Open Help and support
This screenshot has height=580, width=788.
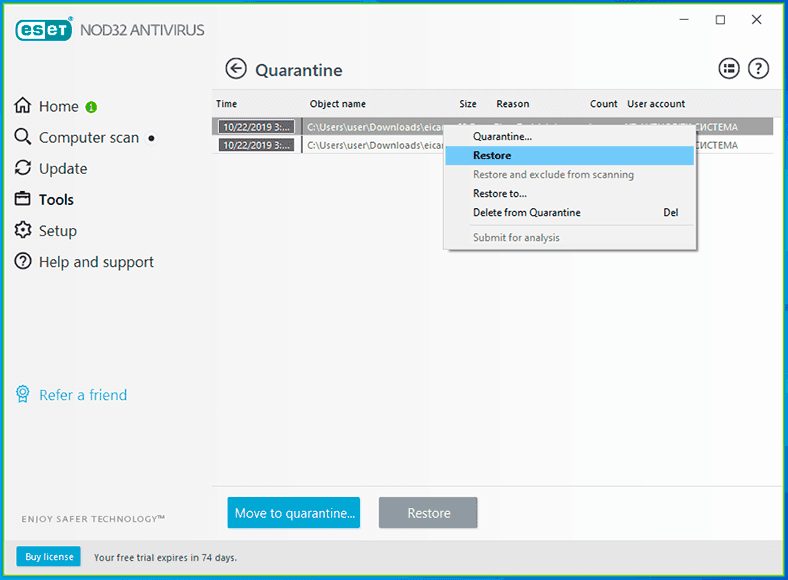click(96, 262)
